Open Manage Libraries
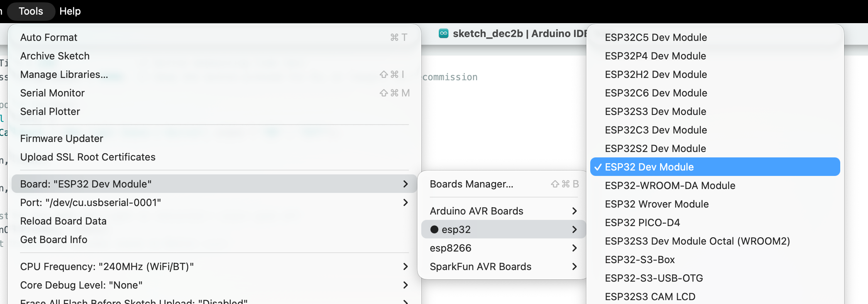The height and width of the screenshot is (304, 868). (x=64, y=74)
